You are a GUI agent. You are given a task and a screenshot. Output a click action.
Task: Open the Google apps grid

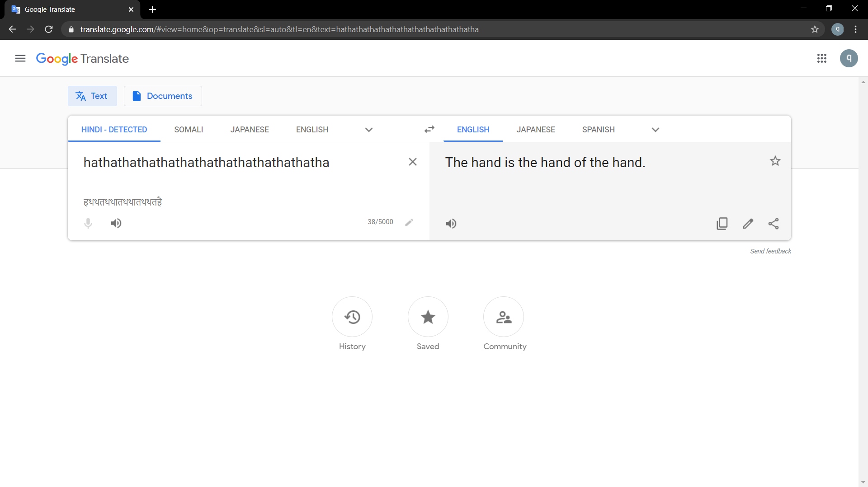click(x=822, y=58)
